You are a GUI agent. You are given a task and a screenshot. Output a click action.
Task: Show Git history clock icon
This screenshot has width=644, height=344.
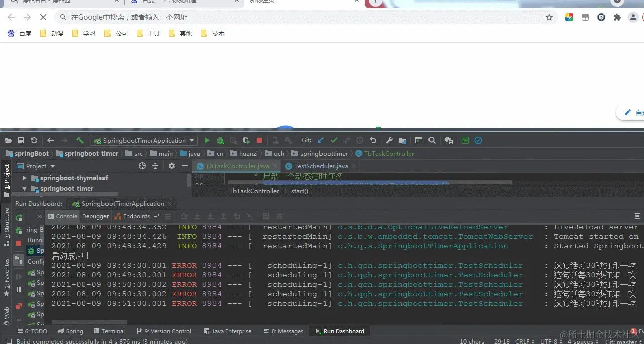(360, 141)
